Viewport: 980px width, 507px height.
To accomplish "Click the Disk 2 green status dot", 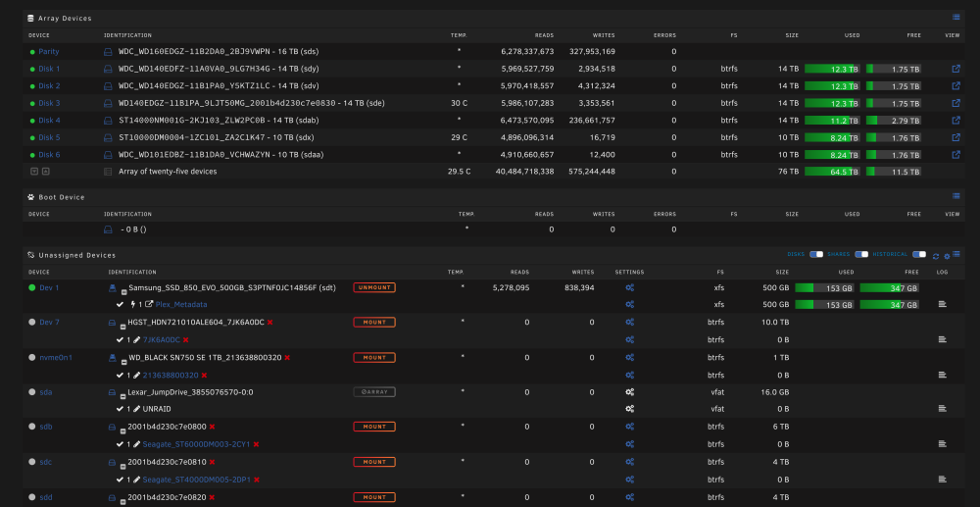I will click(32, 86).
